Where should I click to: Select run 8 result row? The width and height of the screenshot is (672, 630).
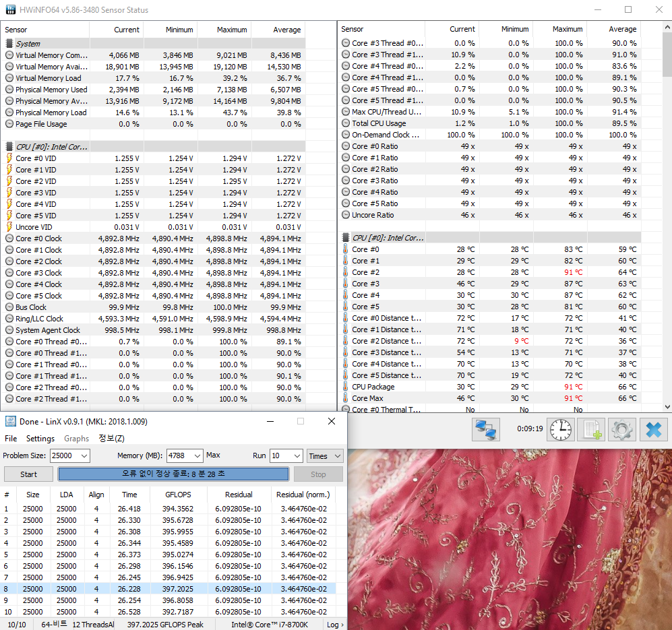169,589
